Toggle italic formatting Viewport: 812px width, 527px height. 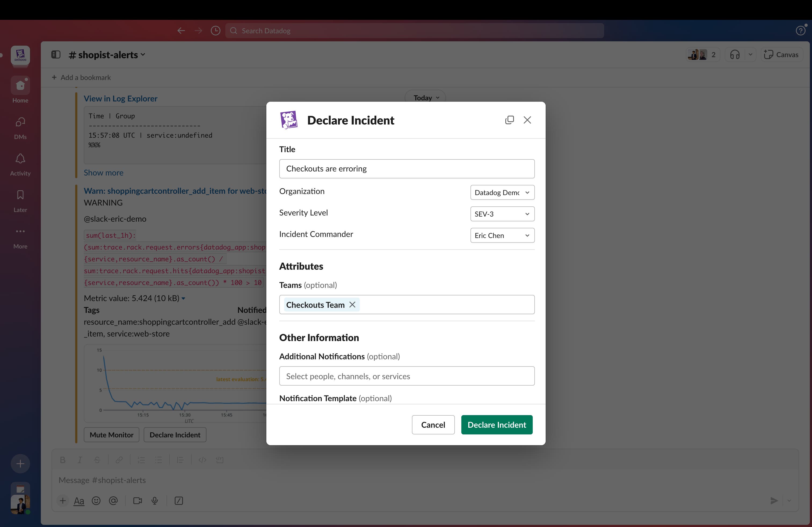[80, 460]
